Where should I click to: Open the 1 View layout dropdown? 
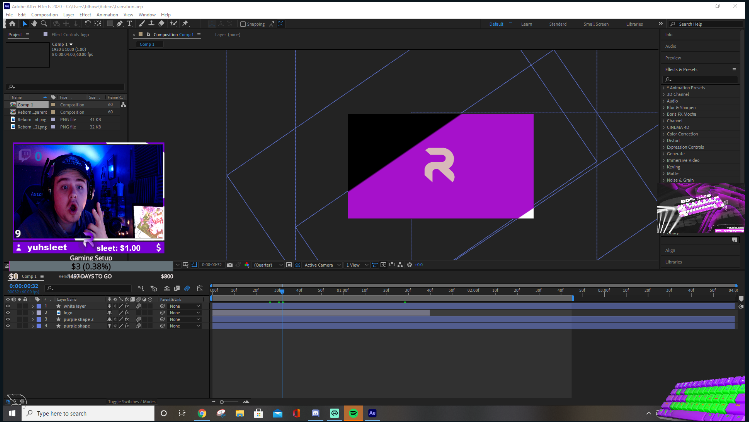point(357,265)
